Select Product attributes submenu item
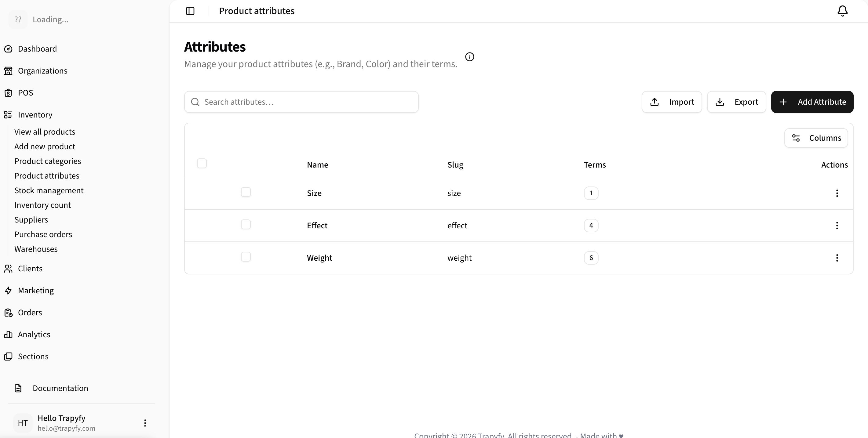Screen dimensions: 868x438 47,176
